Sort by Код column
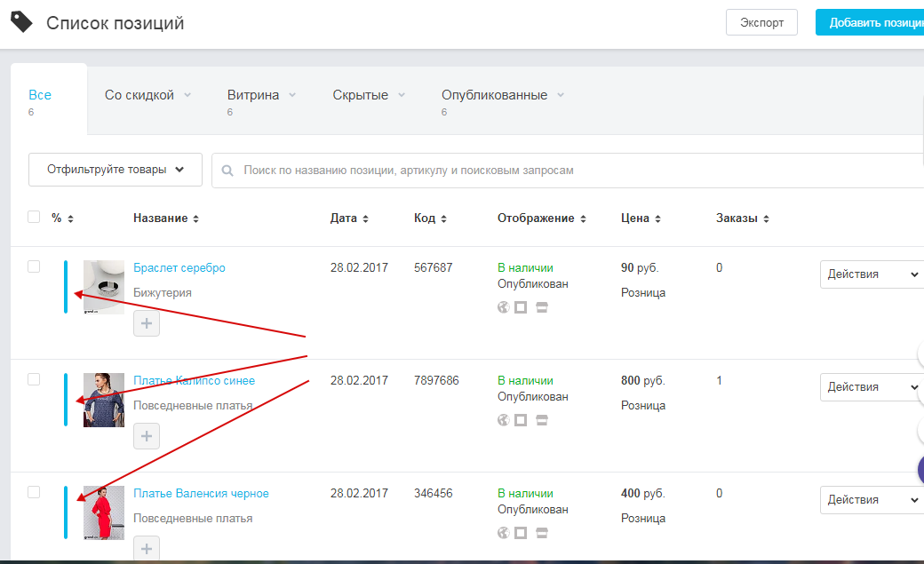The width and height of the screenshot is (924, 564). point(443,218)
